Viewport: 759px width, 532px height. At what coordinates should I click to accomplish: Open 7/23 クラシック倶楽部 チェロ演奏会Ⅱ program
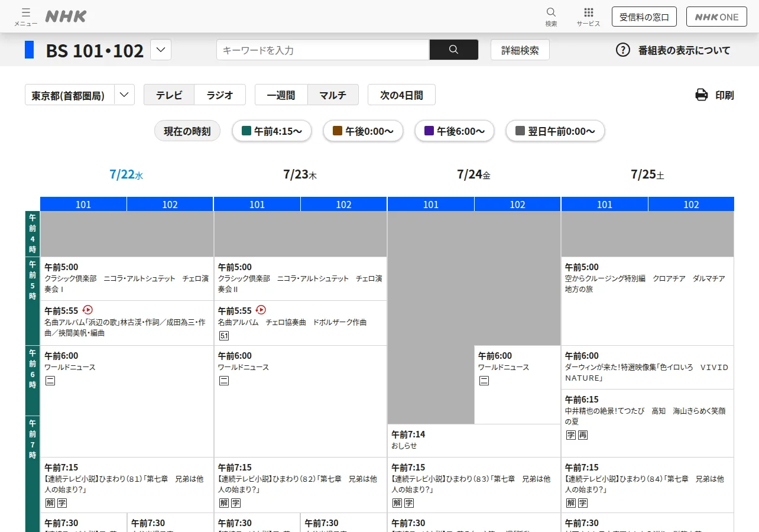[300, 278]
